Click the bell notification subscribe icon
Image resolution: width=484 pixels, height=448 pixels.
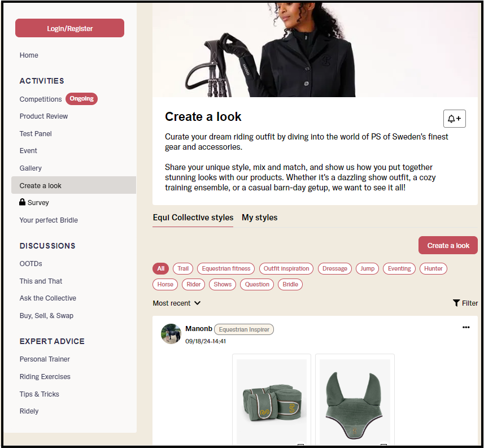point(454,119)
